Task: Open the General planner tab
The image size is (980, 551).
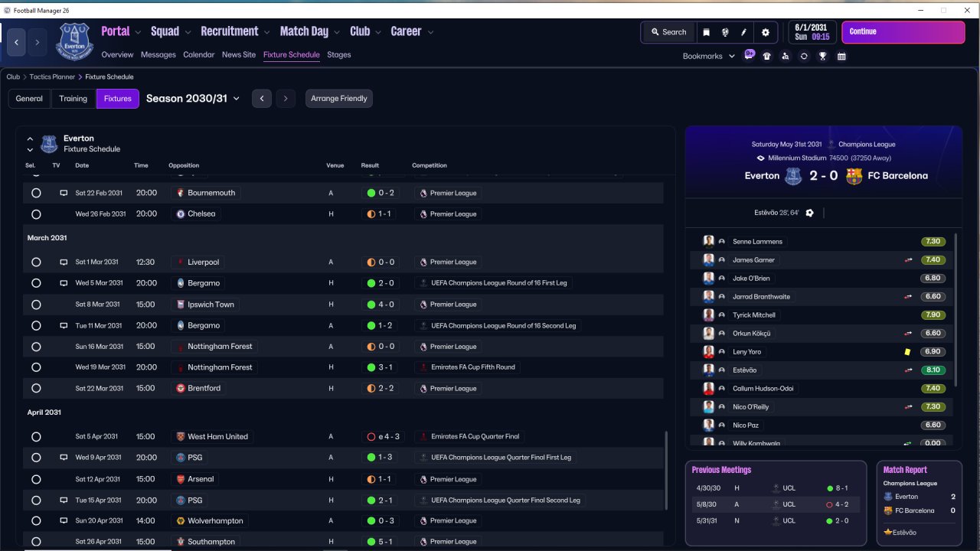Action: (x=29, y=99)
